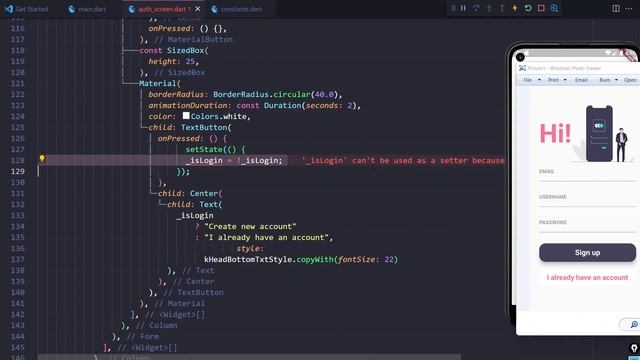Click Open in the Photo Viewer toolbar
The image size is (640, 360).
click(630, 80)
